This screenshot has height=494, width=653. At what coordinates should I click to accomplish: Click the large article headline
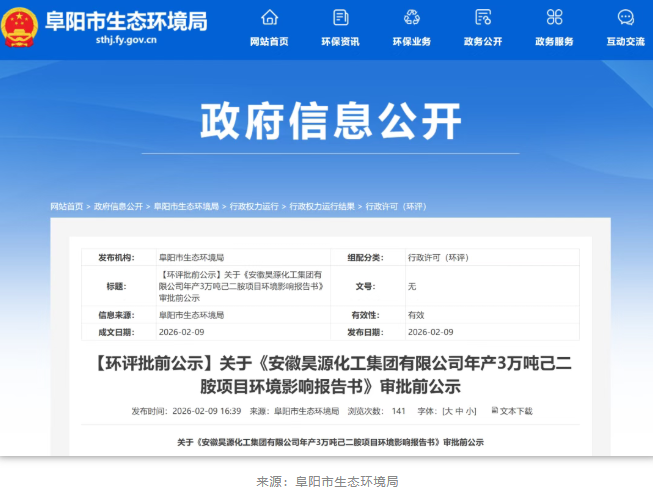click(331, 375)
